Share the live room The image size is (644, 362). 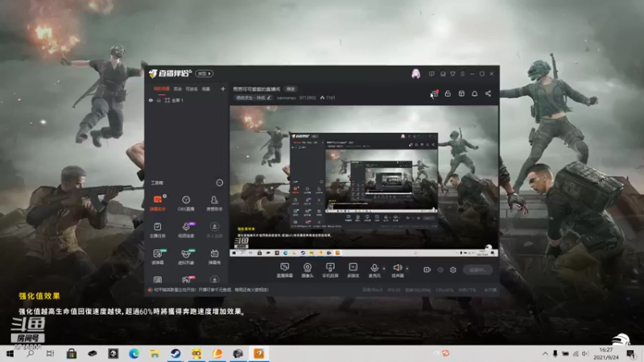[488, 93]
